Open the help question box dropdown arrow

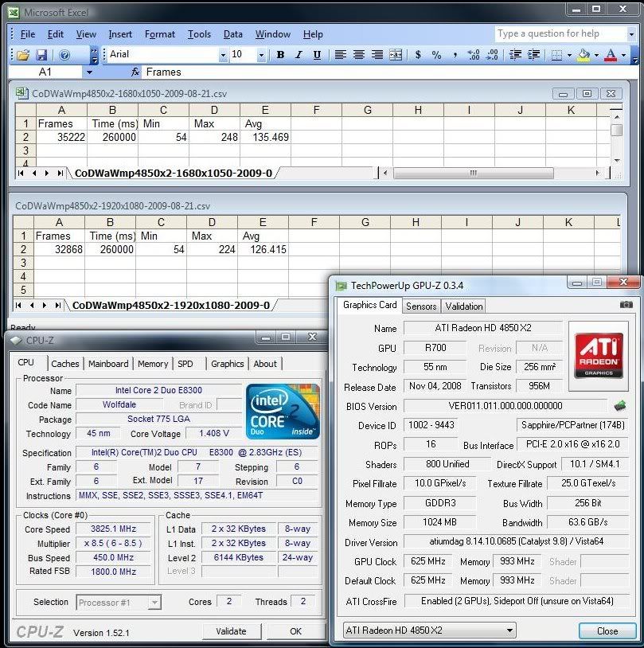[631, 34]
